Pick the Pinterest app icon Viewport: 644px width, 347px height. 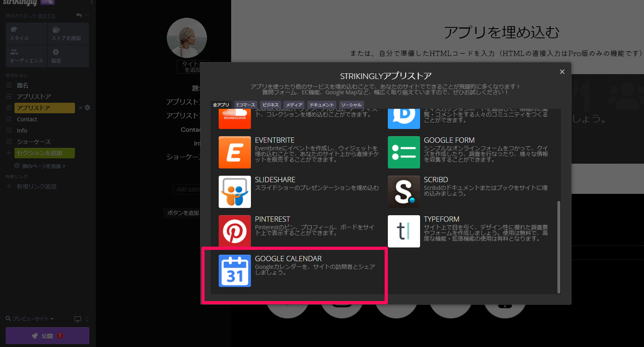[x=235, y=231]
